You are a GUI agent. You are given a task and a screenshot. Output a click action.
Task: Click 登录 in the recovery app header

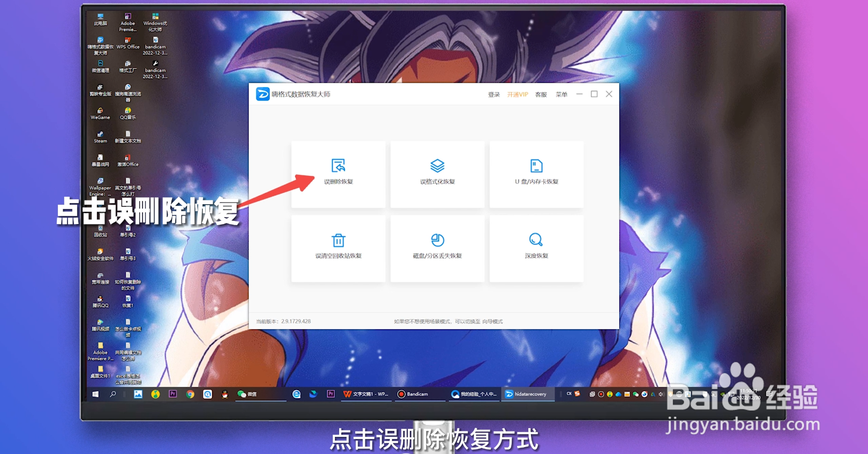click(x=493, y=94)
